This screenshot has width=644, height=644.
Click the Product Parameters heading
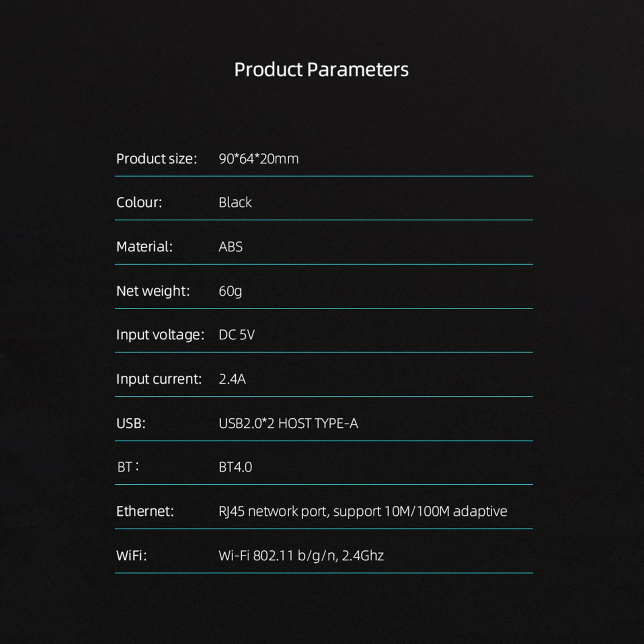pyautogui.click(x=321, y=70)
